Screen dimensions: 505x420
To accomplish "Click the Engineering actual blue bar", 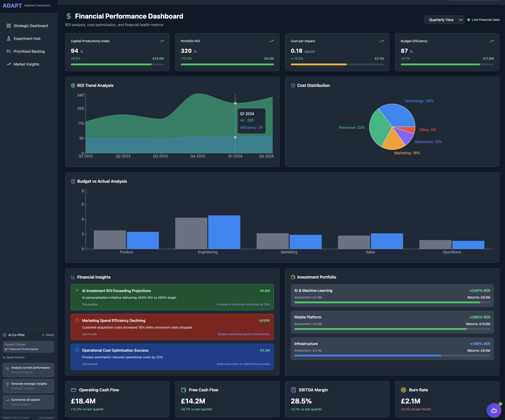I will 224,232.
